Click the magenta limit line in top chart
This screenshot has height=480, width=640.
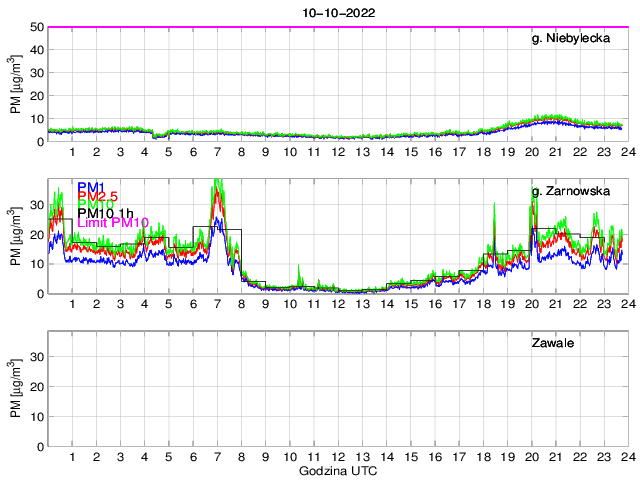pos(336,27)
